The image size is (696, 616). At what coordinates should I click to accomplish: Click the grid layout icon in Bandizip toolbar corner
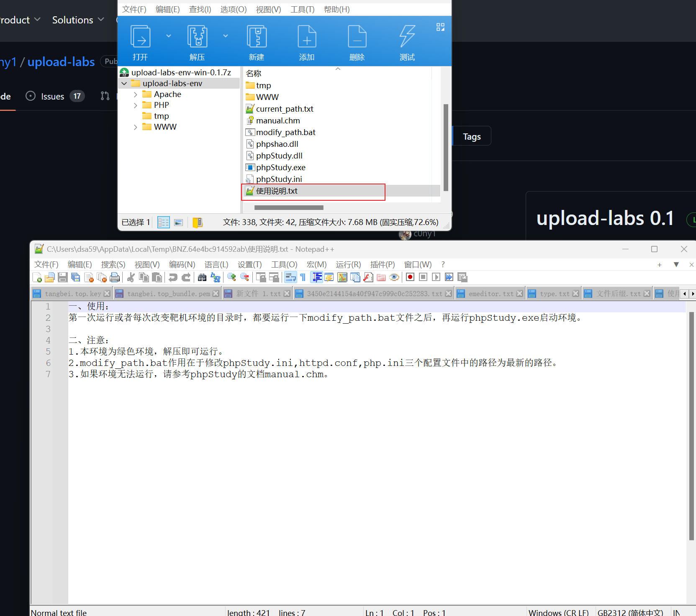440,27
